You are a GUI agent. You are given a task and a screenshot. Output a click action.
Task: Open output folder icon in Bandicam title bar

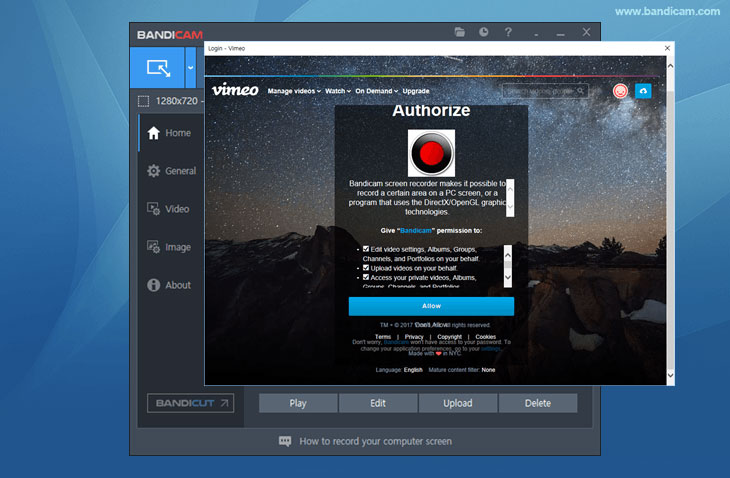tap(460, 32)
